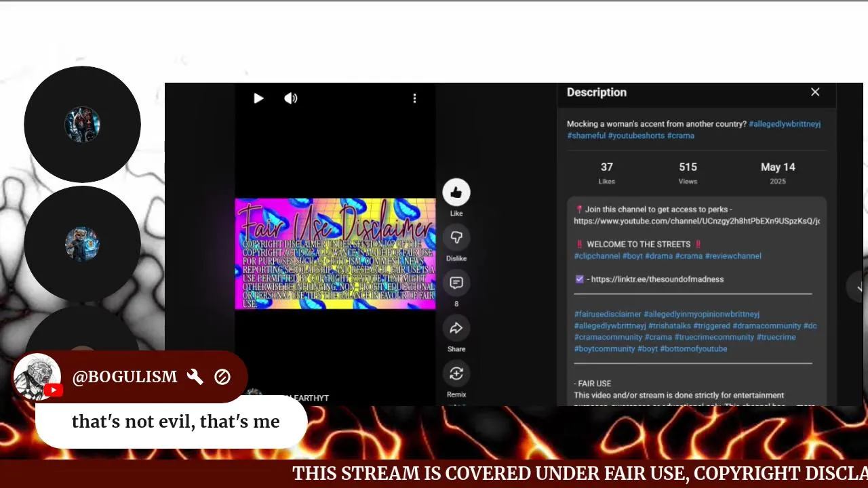This screenshot has height=488, width=868.
Task: Remix this short
Action: [456, 373]
